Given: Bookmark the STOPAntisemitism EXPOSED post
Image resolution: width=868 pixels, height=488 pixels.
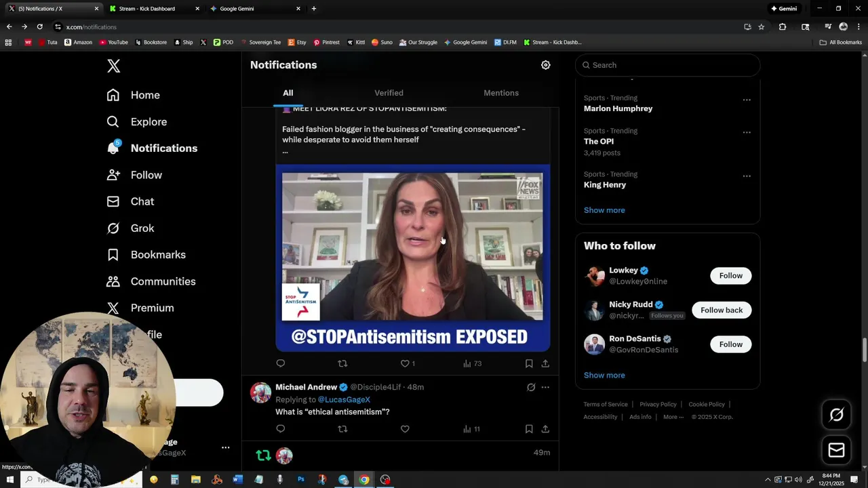Looking at the screenshot, I should click(x=529, y=363).
